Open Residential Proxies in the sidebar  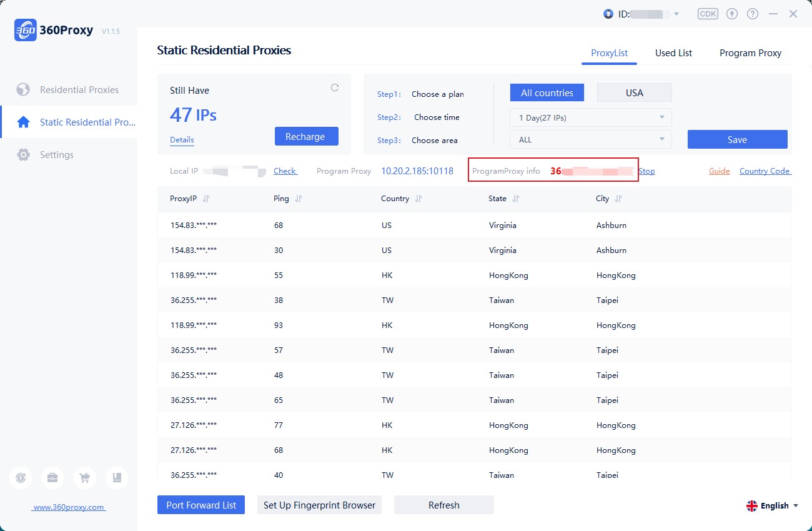tap(69, 90)
